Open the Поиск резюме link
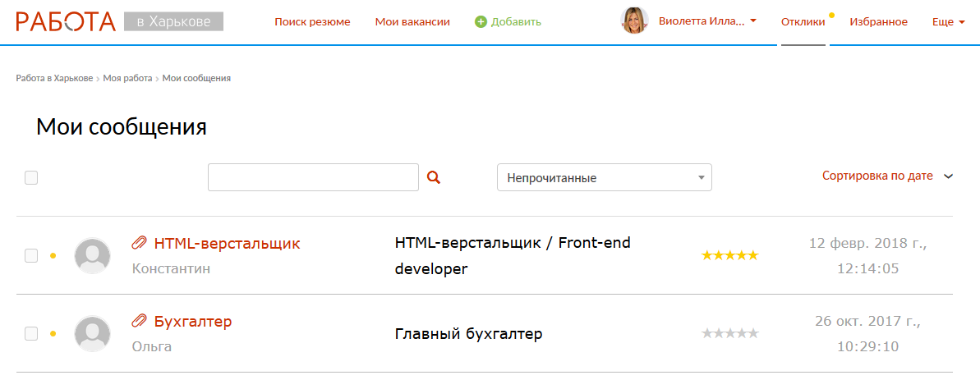The width and height of the screenshot is (980, 389). (312, 22)
